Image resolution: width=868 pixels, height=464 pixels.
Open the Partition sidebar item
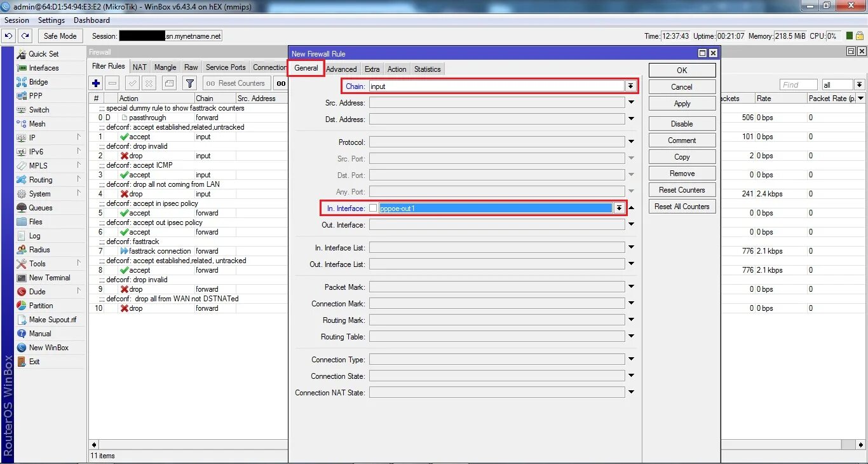41,306
